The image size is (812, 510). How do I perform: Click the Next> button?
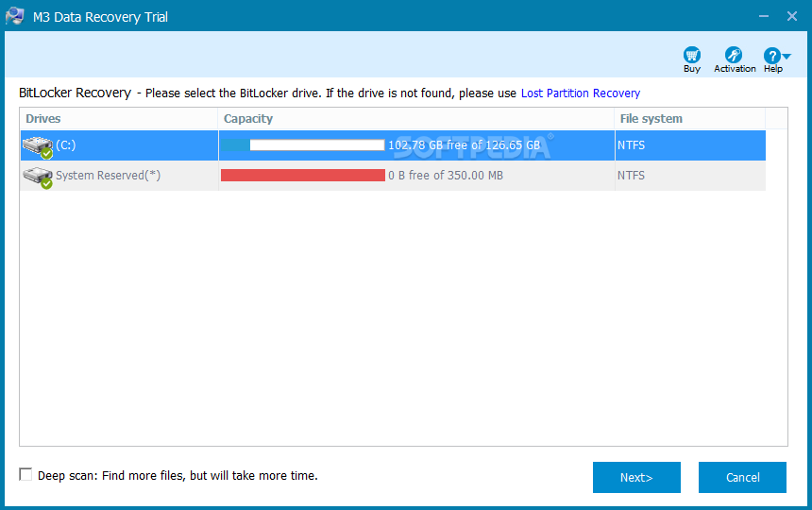(x=636, y=477)
